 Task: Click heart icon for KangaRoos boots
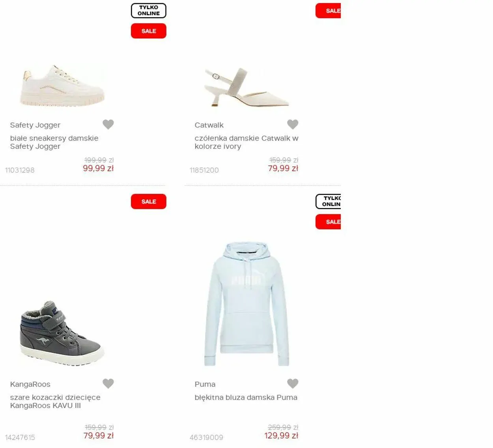(108, 383)
